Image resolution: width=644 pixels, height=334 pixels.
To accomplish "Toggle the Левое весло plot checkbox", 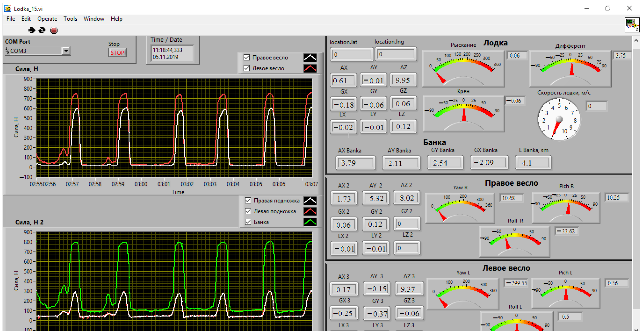I will (247, 68).
